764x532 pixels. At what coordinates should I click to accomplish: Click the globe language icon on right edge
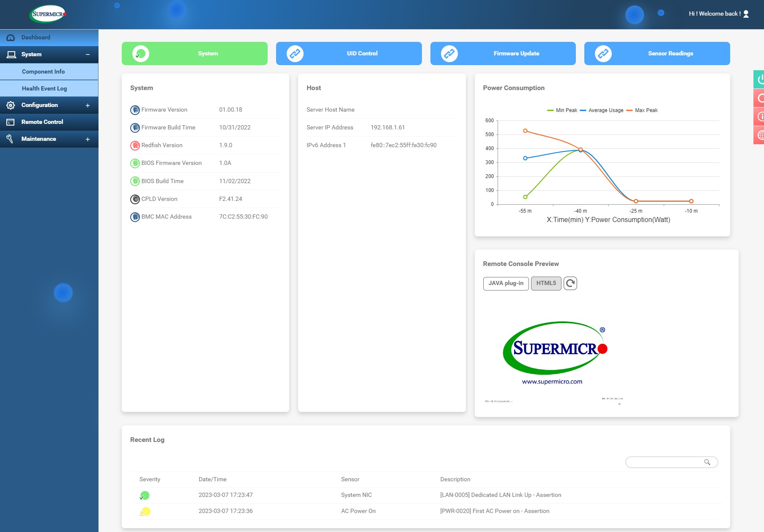(x=759, y=135)
